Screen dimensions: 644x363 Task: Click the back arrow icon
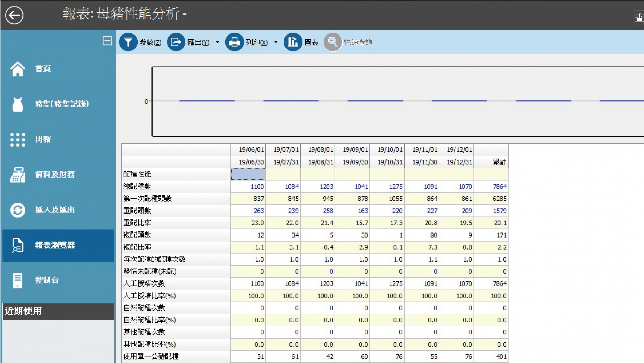[14, 15]
